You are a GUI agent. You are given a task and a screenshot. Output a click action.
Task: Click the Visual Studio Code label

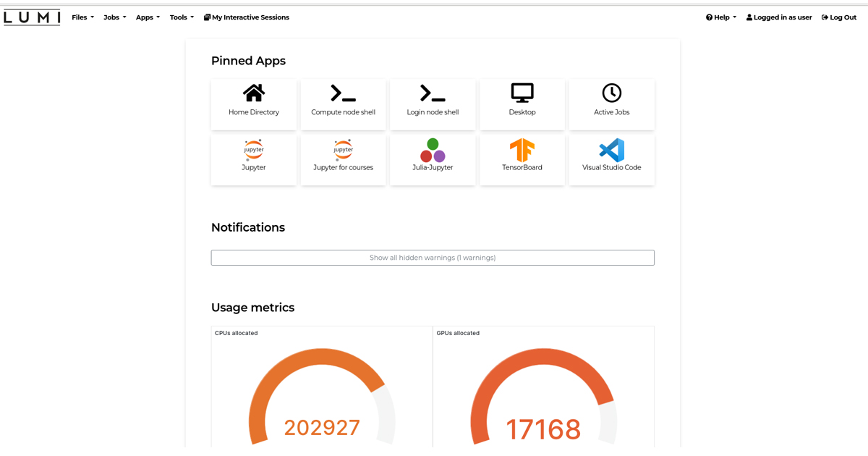coord(612,167)
